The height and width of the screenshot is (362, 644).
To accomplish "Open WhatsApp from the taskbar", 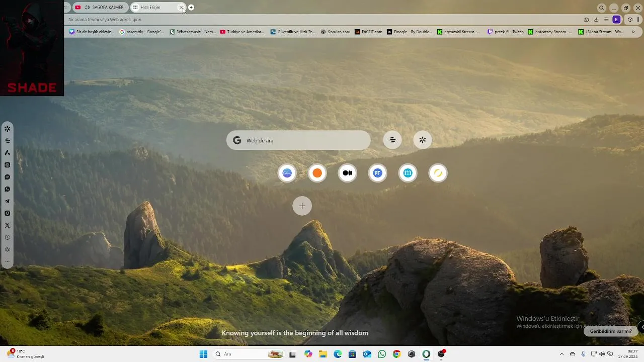I will [x=382, y=354].
